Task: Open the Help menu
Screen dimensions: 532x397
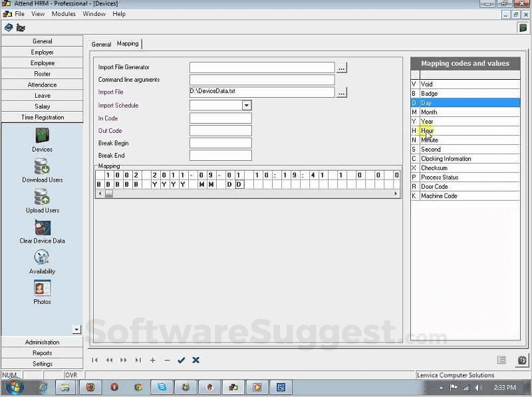Action: pyautogui.click(x=119, y=13)
